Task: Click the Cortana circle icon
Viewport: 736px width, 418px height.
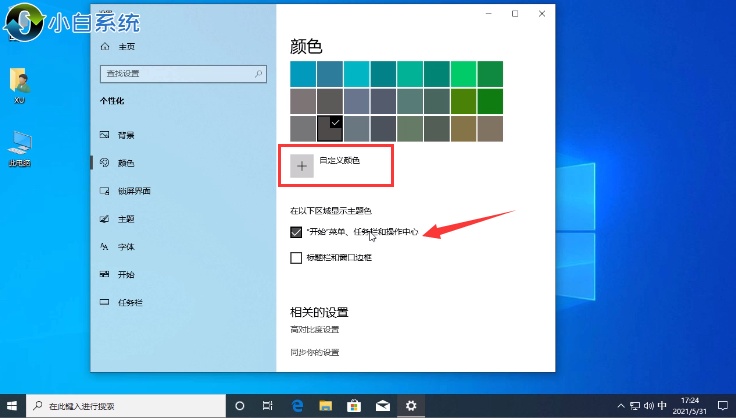Action: 240,406
